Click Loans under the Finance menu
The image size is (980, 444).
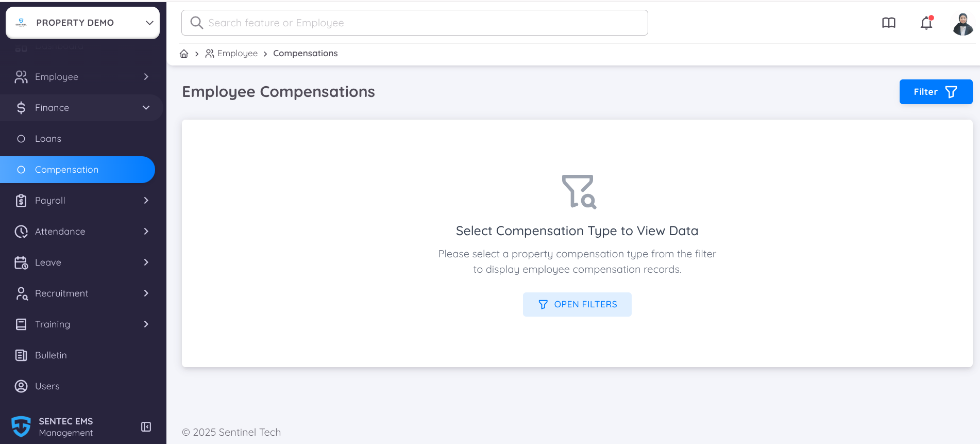point(48,139)
